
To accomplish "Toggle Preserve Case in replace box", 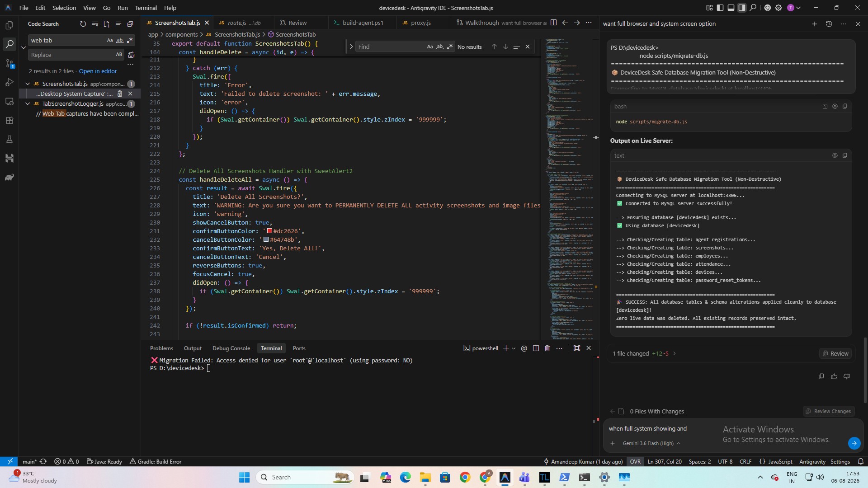I will pos(119,55).
